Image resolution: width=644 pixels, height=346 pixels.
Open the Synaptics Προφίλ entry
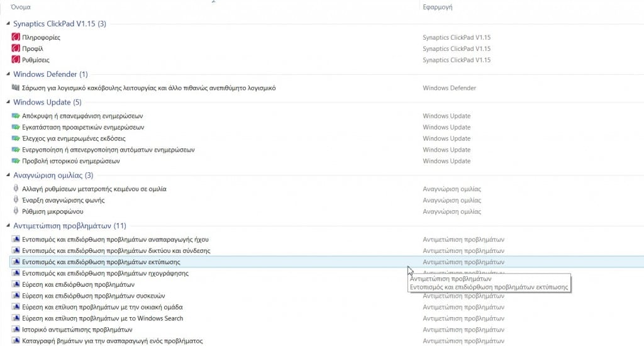[33, 48]
